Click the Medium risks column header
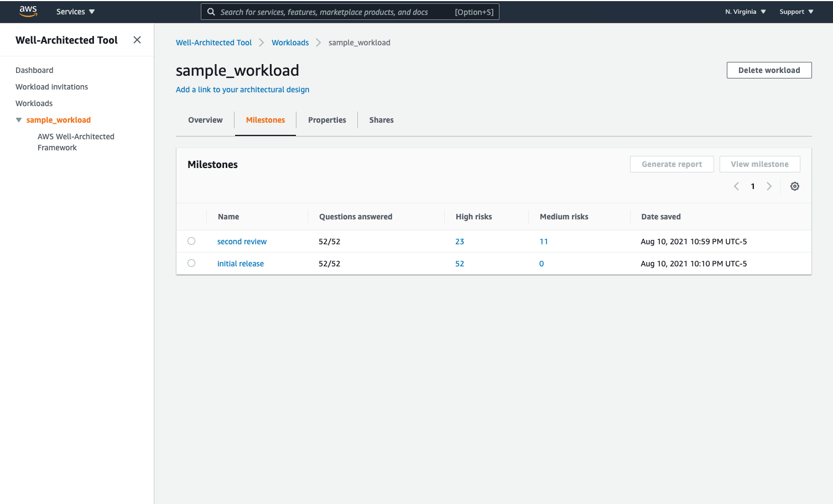This screenshot has height=504, width=833. coord(564,217)
